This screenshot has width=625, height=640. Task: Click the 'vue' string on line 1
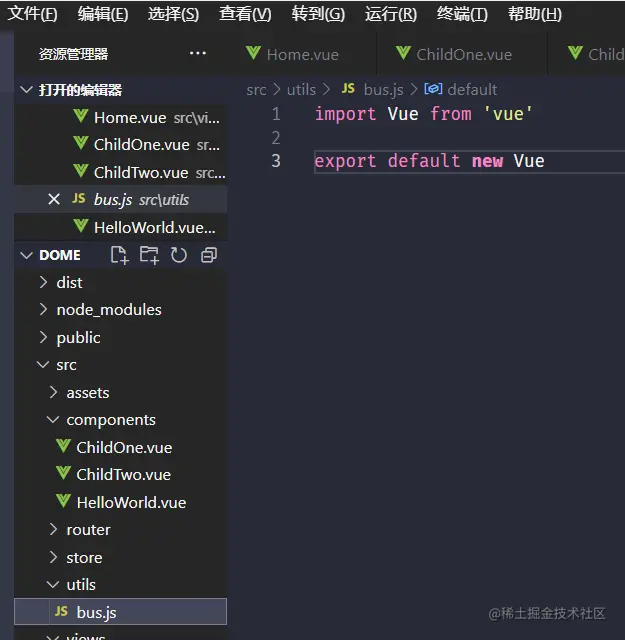pos(508,114)
